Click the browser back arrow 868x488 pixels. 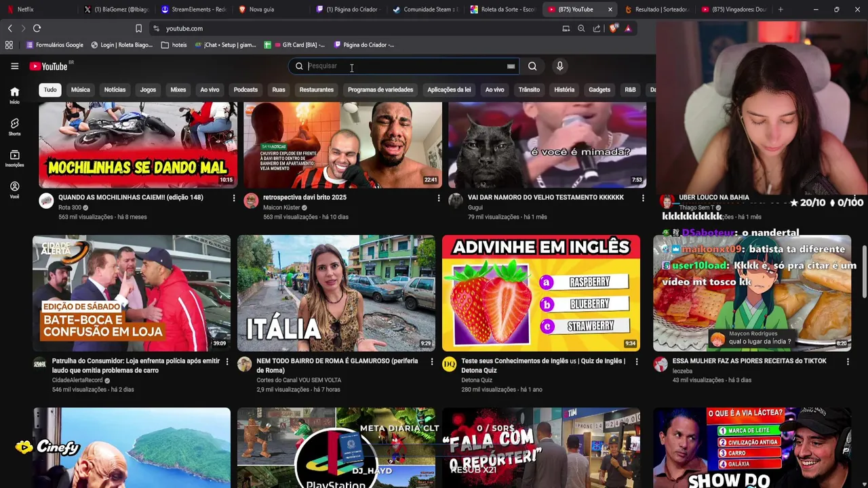point(9,28)
